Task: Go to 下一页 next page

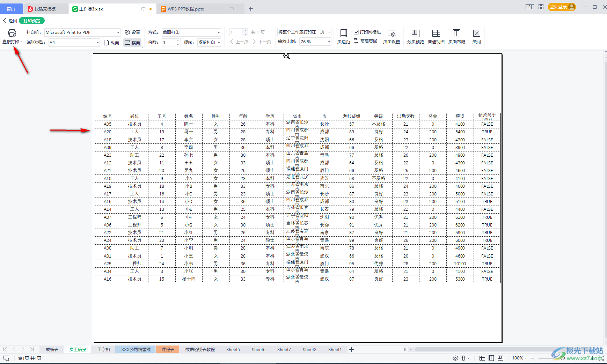Action: pos(262,42)
